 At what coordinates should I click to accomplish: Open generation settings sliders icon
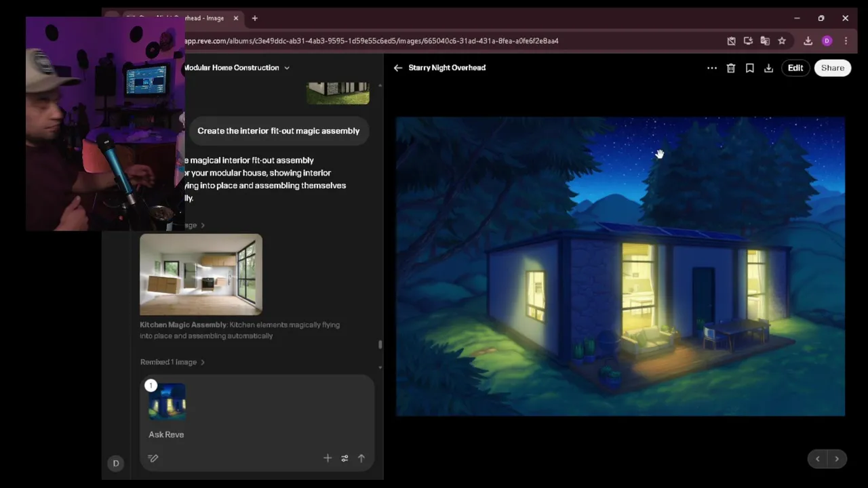point(344,459)
